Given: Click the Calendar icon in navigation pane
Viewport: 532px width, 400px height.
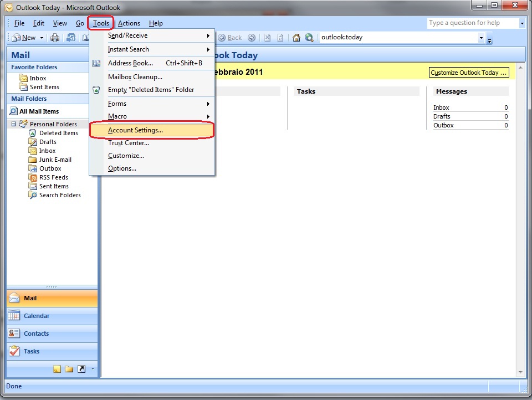Looking at the screenshot, I should (x=14, y=316).
